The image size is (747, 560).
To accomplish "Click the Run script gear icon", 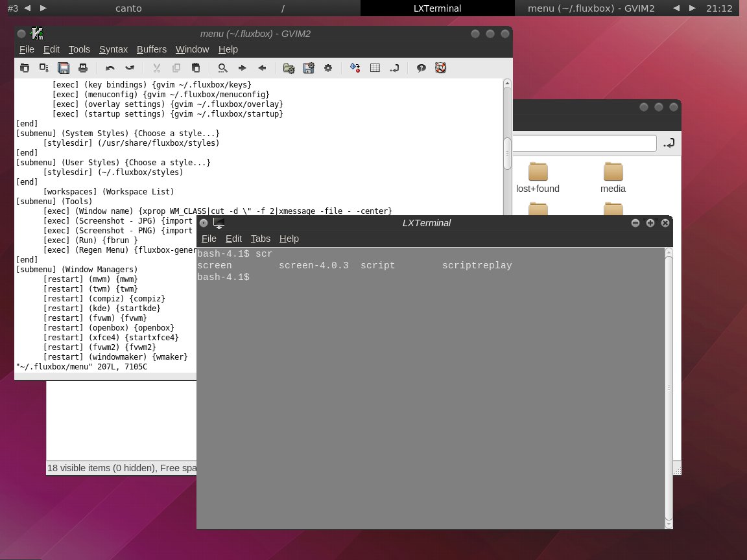I will click(327, 68).
